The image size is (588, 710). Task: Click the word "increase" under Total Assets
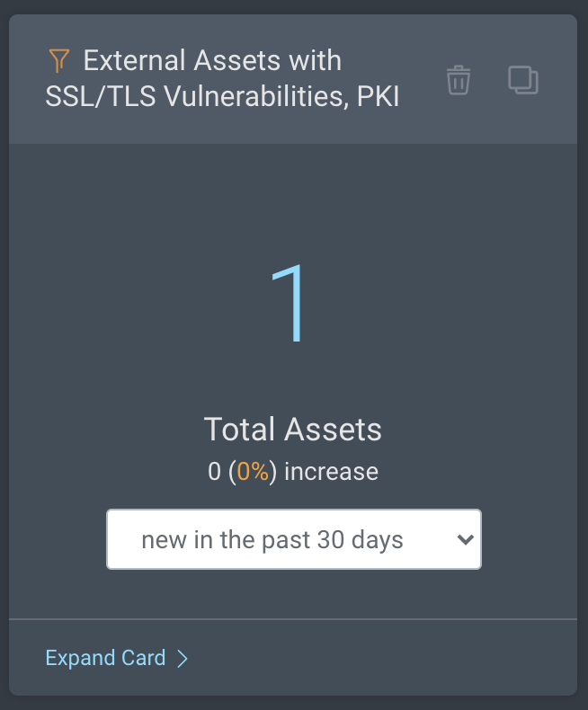click(331, 472)
